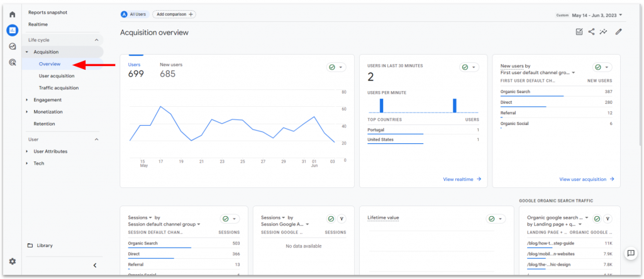
Task: Open the Advertising icon in left rail
Action: [x=12, y=62]
